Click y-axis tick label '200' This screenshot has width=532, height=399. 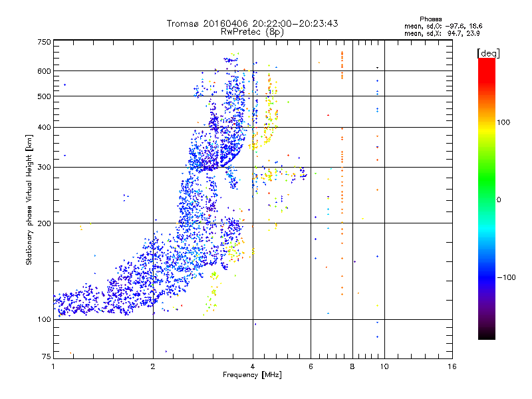pyautogui.click(x=44, y=223)
